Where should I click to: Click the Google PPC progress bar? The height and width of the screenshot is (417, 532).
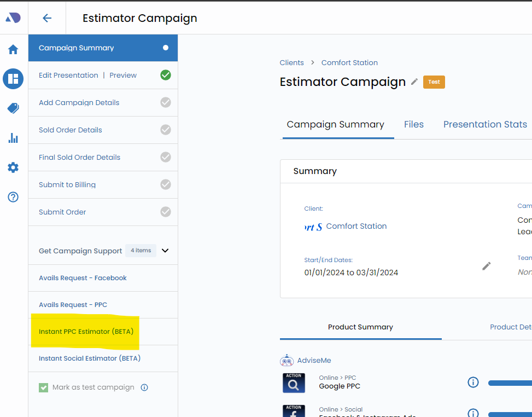coord(510,383)
